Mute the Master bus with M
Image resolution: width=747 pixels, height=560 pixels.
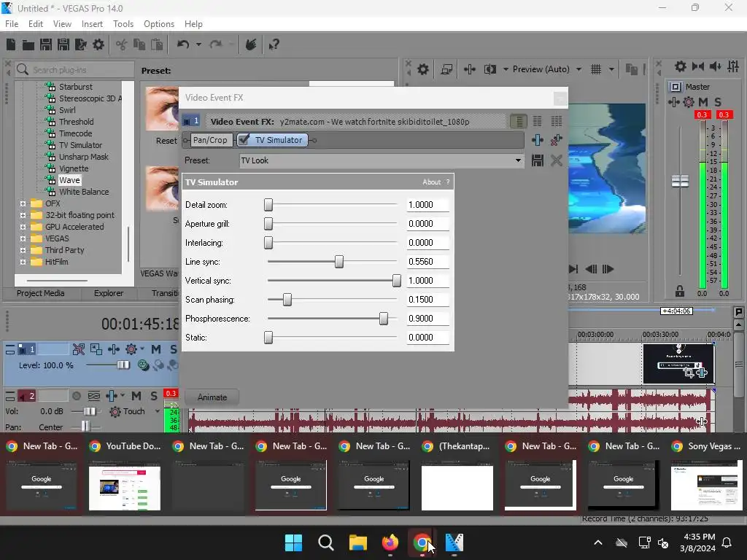coord(703,102)
